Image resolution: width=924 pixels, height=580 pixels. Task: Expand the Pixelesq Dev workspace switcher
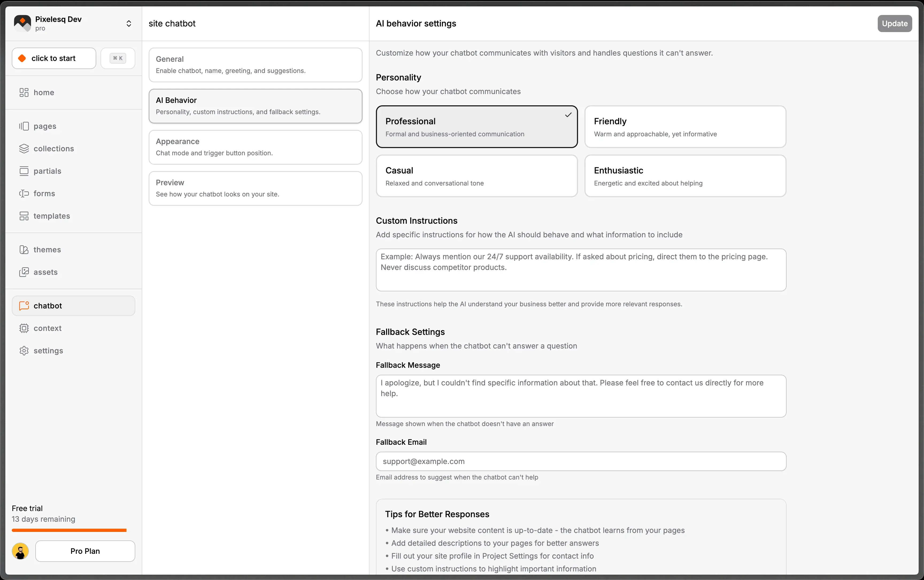pos(129,24)
